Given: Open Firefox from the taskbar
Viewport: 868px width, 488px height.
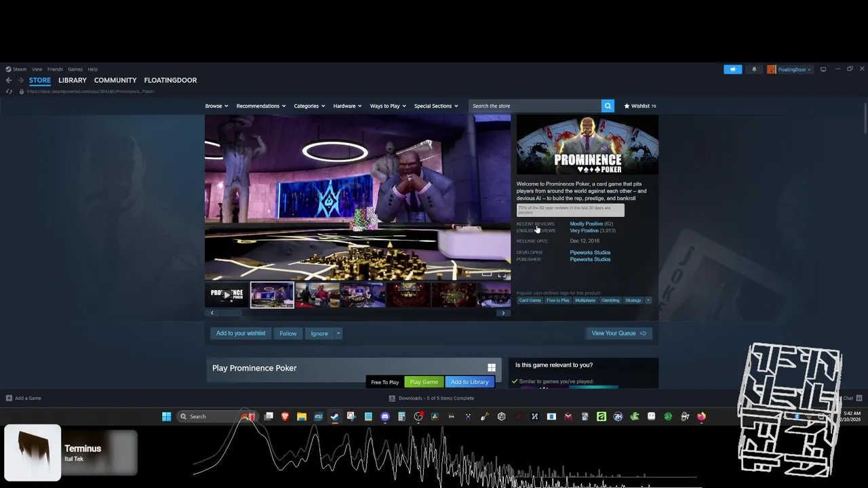Looking at the screenshot, I should [x=701, y=416].
